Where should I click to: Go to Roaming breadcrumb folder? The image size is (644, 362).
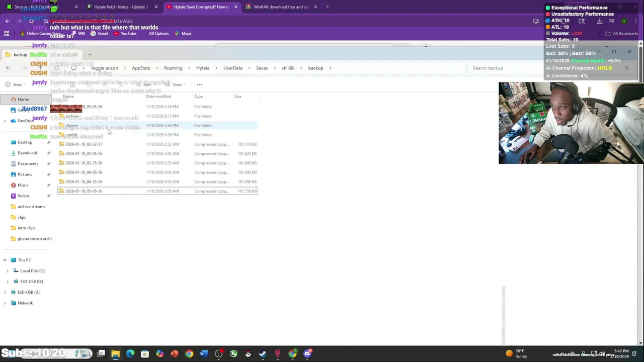173,68
